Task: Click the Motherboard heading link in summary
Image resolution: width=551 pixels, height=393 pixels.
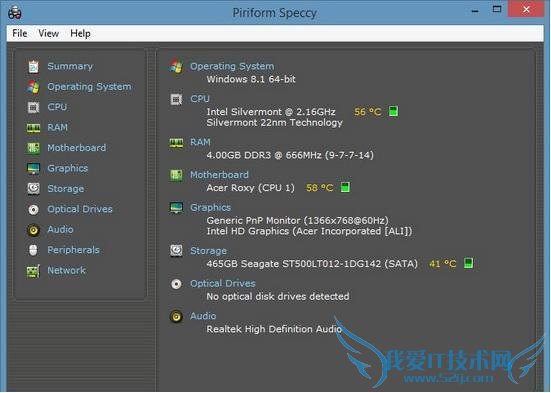Action: (219, 175)
